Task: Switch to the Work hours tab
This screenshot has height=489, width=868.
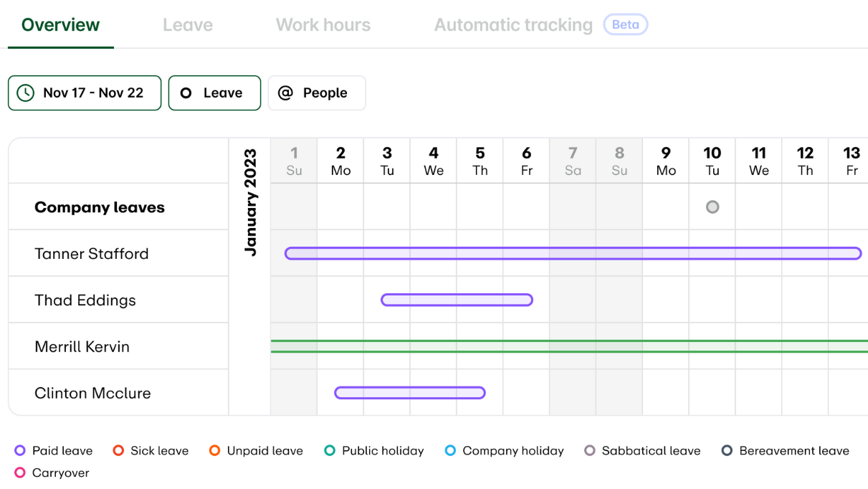Action: 323,25
